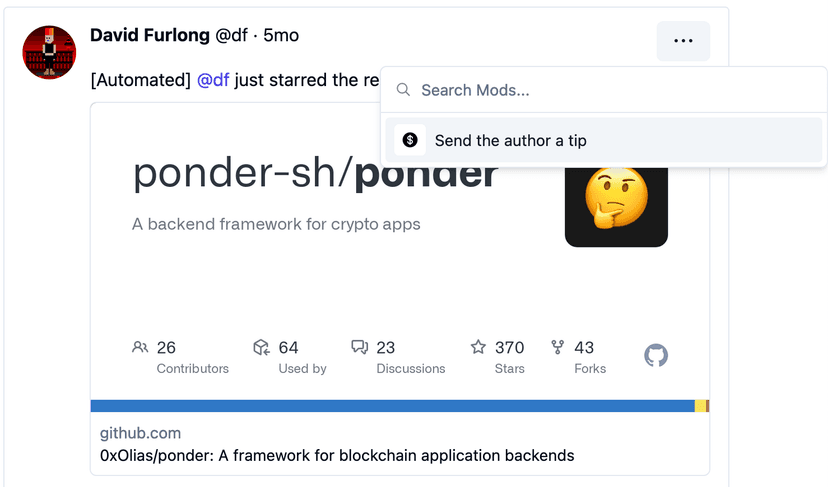Click the Contributors people icon

click(x=140, y=347)
